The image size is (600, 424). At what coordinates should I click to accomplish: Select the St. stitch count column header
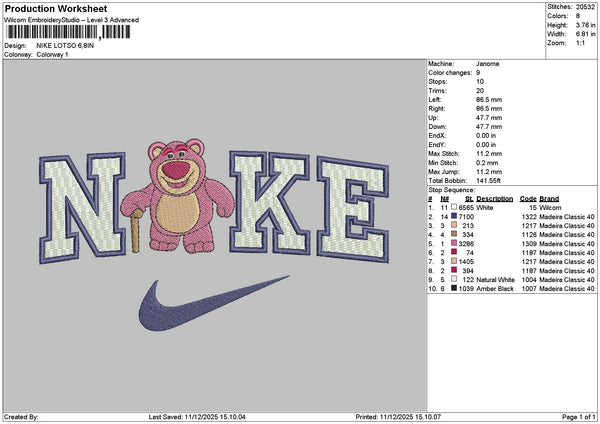469,199
